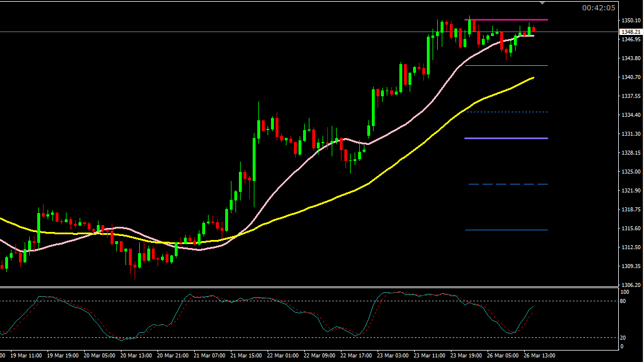Viewport: 644px width, 362px height.
Task: Click the 19 Mar 19:00 time label
Action: (62, 355)
